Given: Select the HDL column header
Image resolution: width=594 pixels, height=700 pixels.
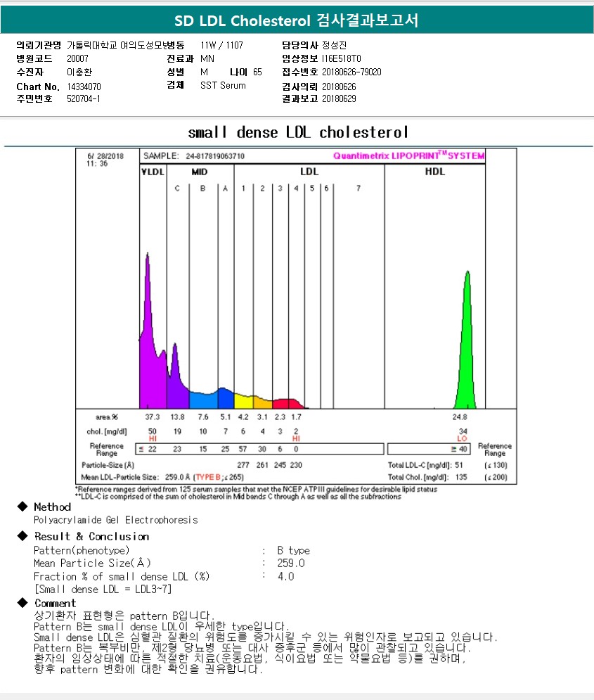Looking at the screenshot, I should [435, 172].
